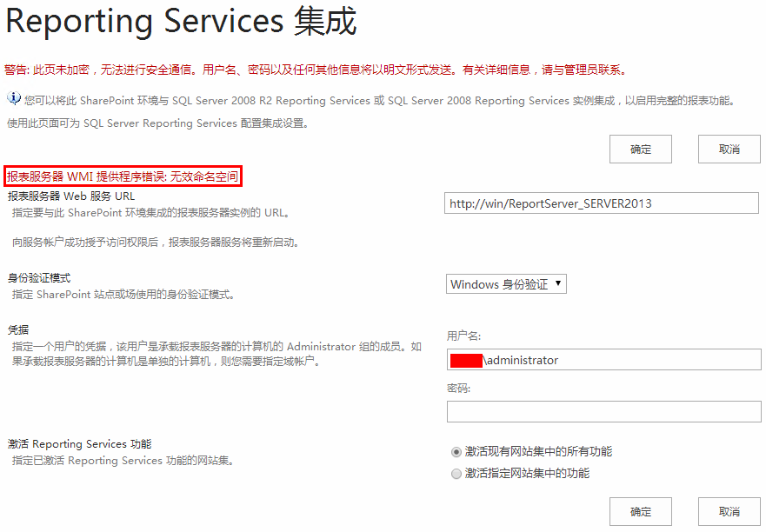
Task: Click the 报表服务器 Web 服务 URL label
Action: click(71, 196)
